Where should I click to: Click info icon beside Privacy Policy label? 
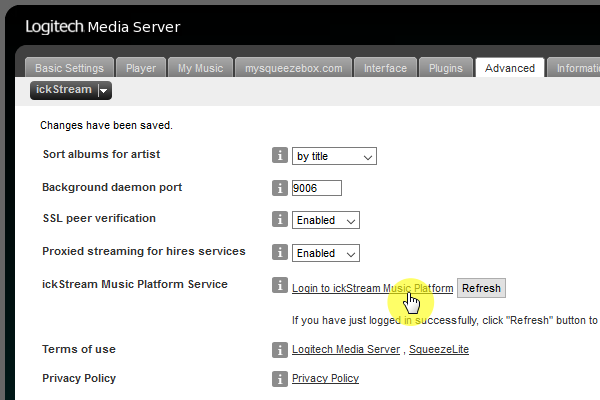[280, 379]
